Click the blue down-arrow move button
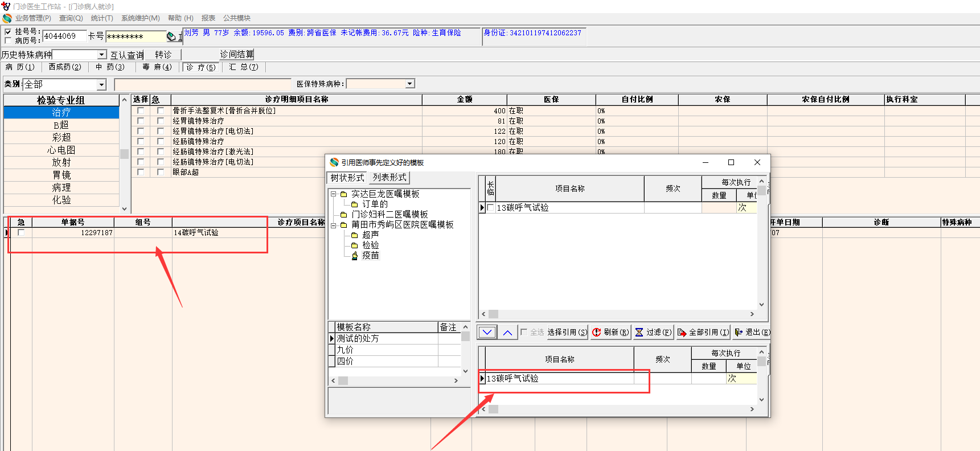This screenshot has height=451, width=980. click(487, 332)
